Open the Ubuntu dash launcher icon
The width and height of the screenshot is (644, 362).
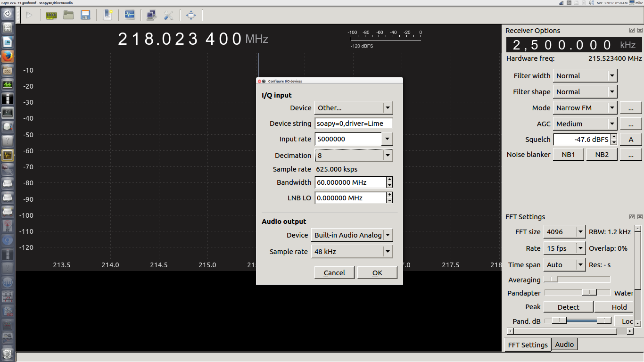(8, 14)
